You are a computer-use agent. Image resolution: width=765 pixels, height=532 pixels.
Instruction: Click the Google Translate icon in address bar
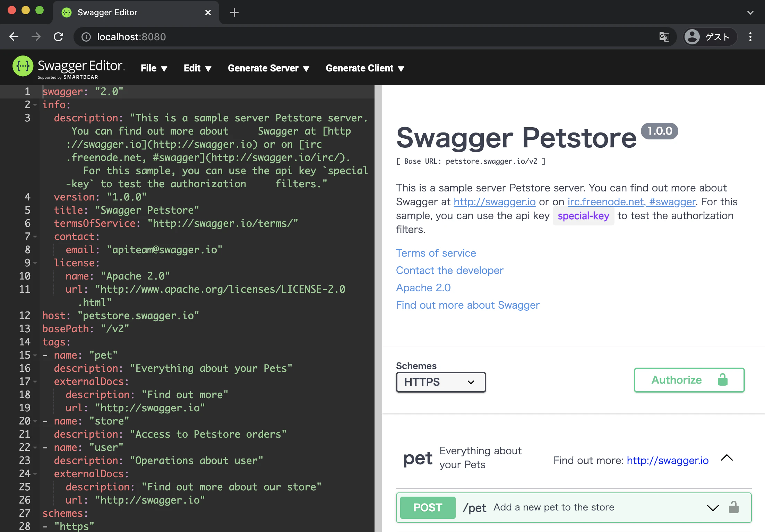pos(664,37)
